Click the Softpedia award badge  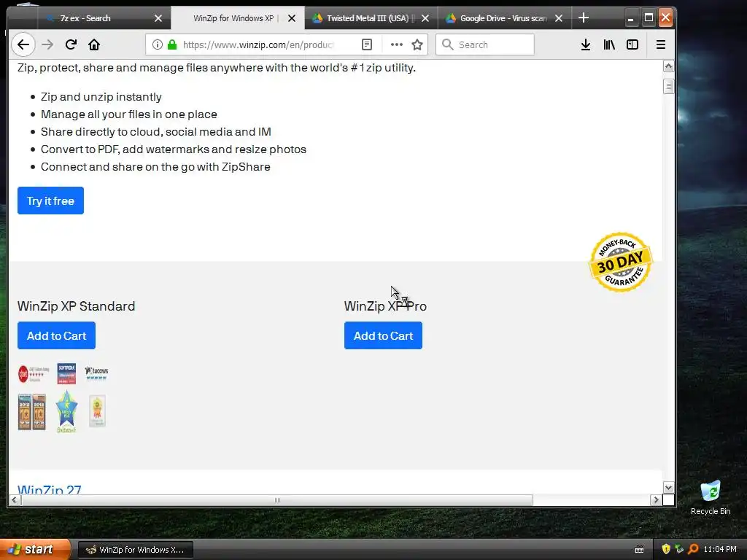click(66, 374)
